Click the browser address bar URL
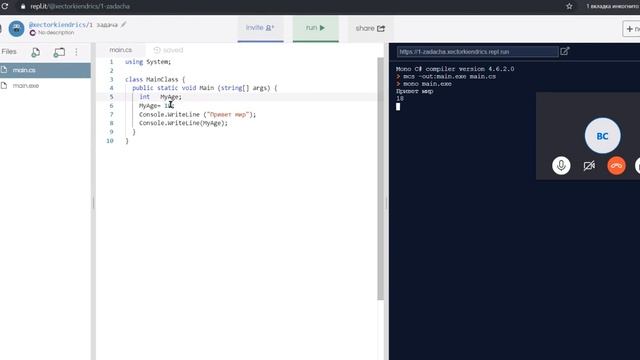This screenshot has width=640, height=360. tap(80, 7)
